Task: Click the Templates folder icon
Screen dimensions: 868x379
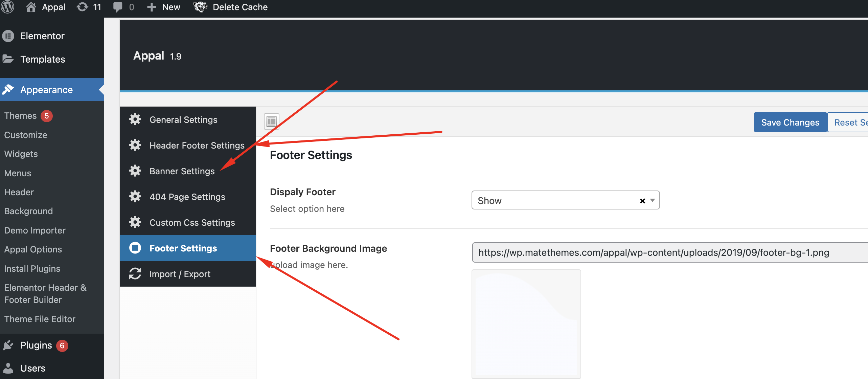Action: pos(8,59)
